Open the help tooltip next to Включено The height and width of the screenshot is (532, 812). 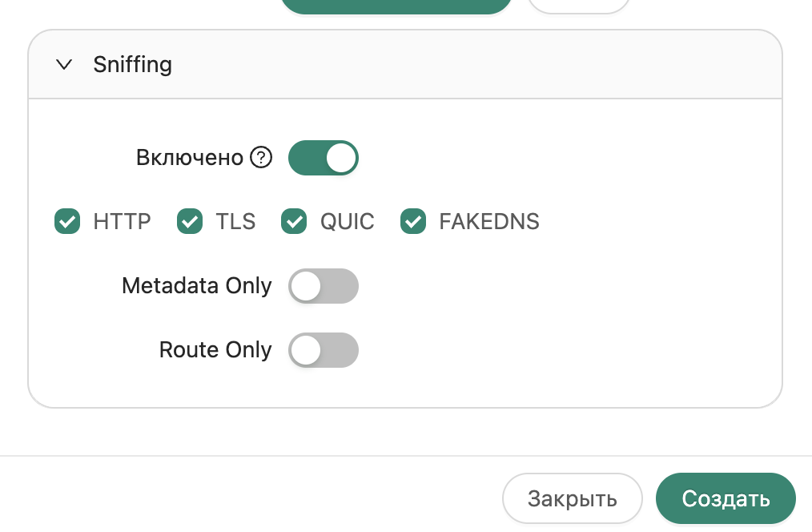[260, 158]
